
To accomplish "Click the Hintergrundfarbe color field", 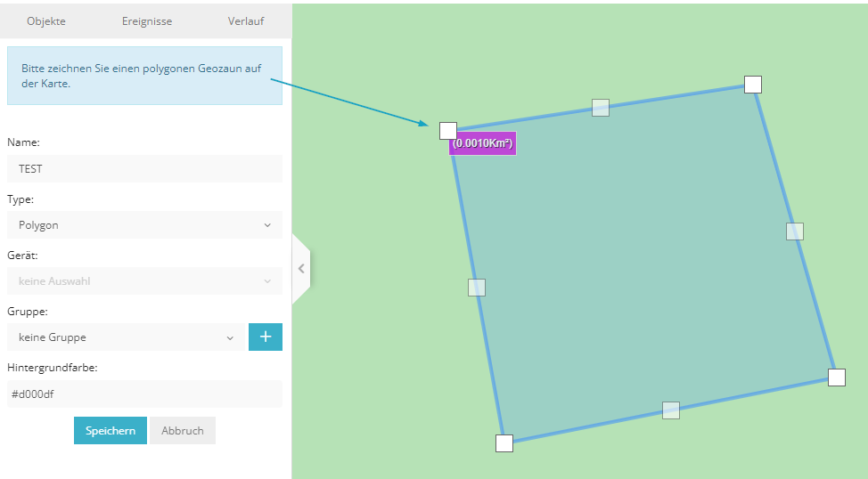I will pos(144,394).
